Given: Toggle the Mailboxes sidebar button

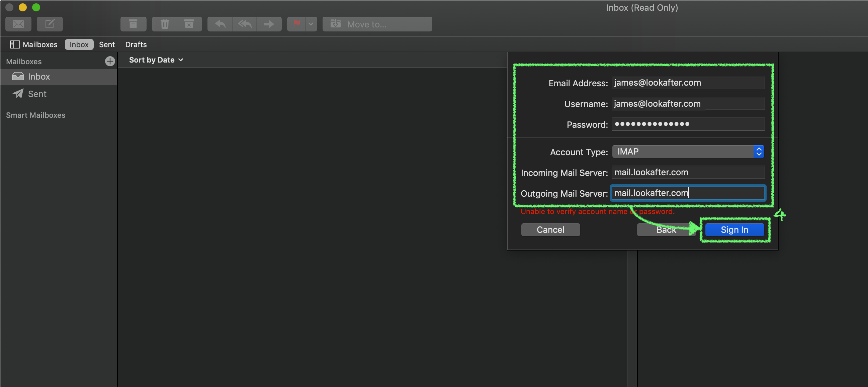Looking at the screenshot, I should (x=33, y=44).
